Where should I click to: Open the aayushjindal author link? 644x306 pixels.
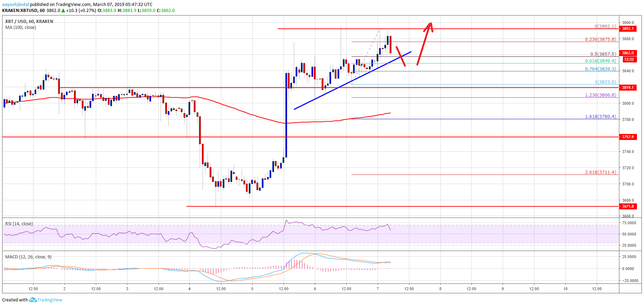pos(16,5)
